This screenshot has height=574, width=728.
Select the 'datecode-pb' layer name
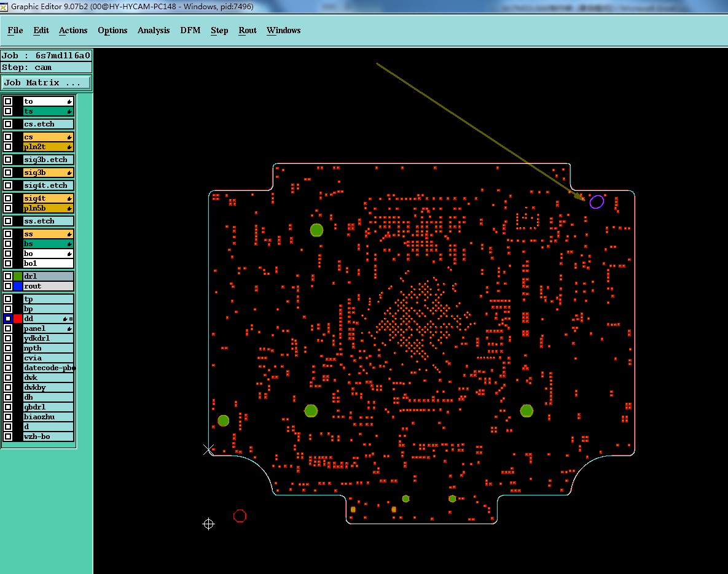(49, 368)
